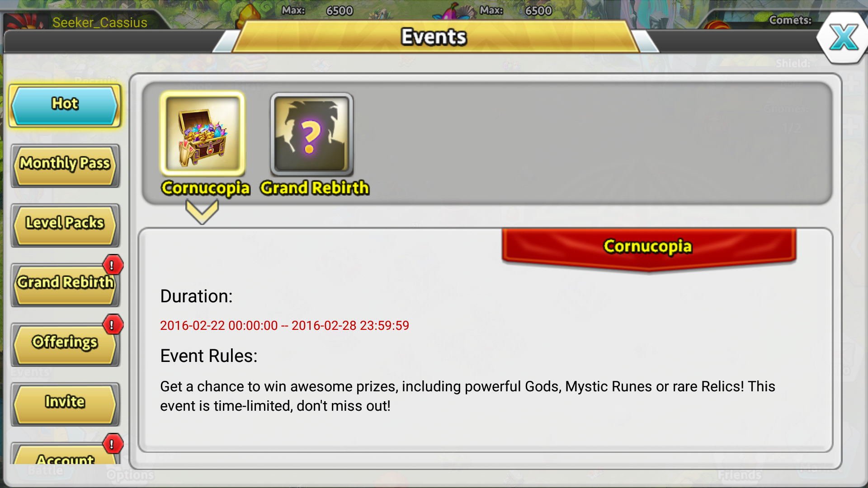Click the Seeker_Cassius player name
The width and height of the screenshot is (868, 488).
point(100,23)
